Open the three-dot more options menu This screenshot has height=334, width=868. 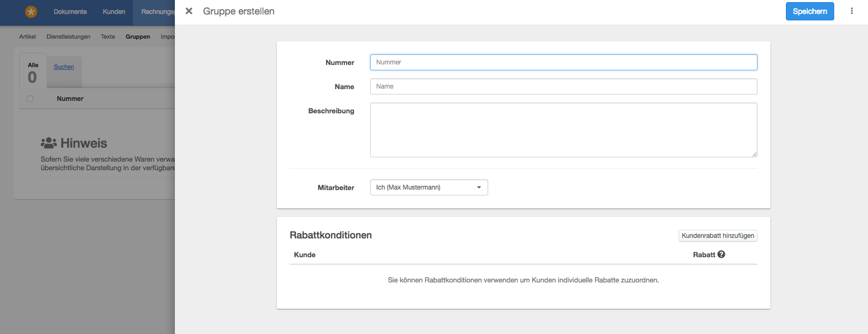pyautogui.click(x=851, y=11)
